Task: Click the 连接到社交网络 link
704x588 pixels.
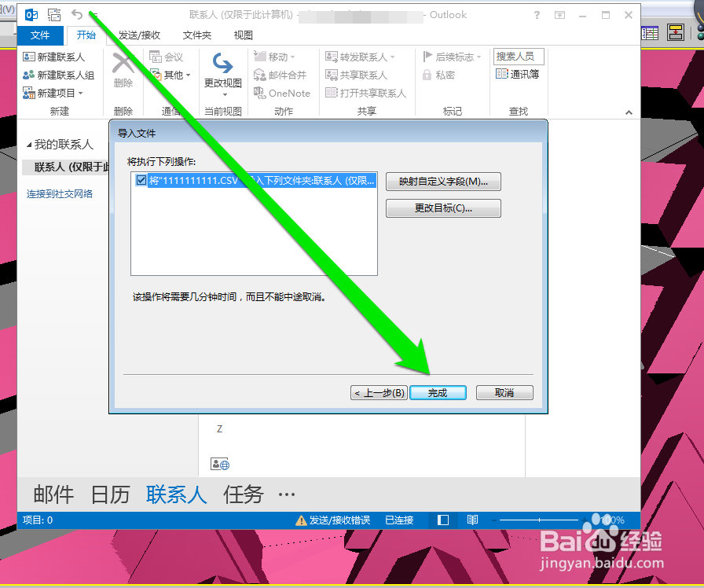Action: pyautogui.click(x=60, y=194)
